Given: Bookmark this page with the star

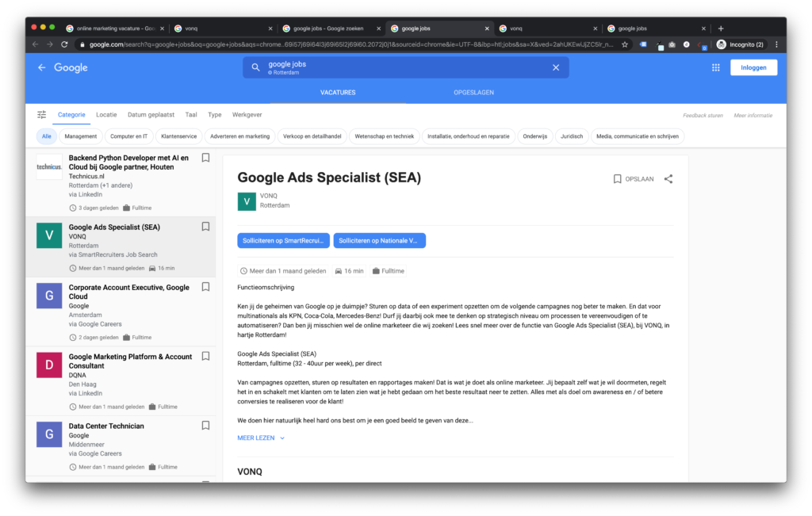Looking at the screenshot, I should coord(625,44).
